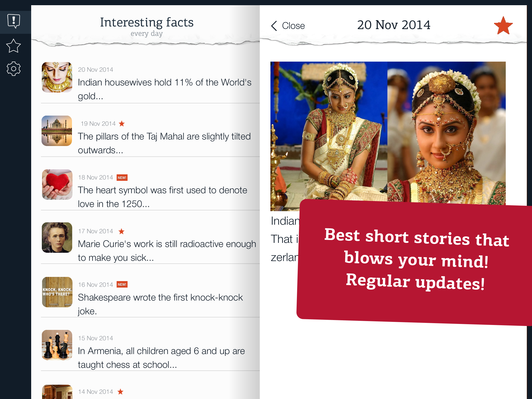The width and height of the screenshot is (532, 399).
Task: Select the heart symbol fact
Action: click(150, 189)
